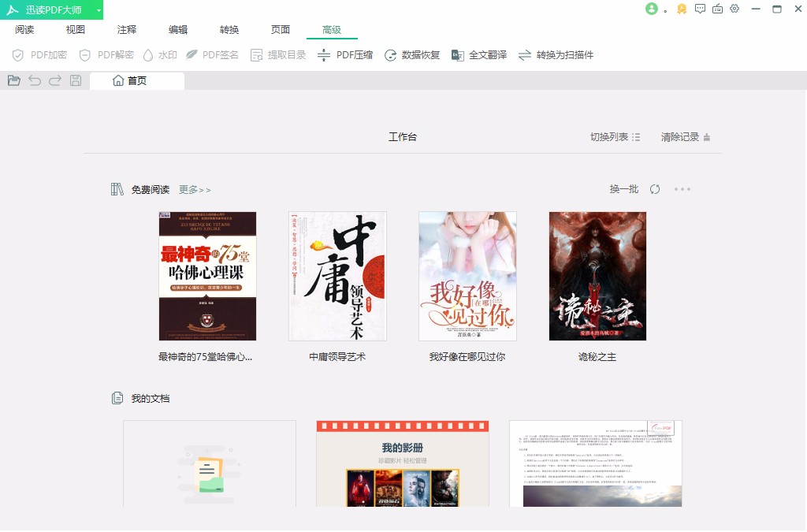Open the 诡秘之主 book cover
This screenshot has width=807, height=532.
[x=597, y=276]
